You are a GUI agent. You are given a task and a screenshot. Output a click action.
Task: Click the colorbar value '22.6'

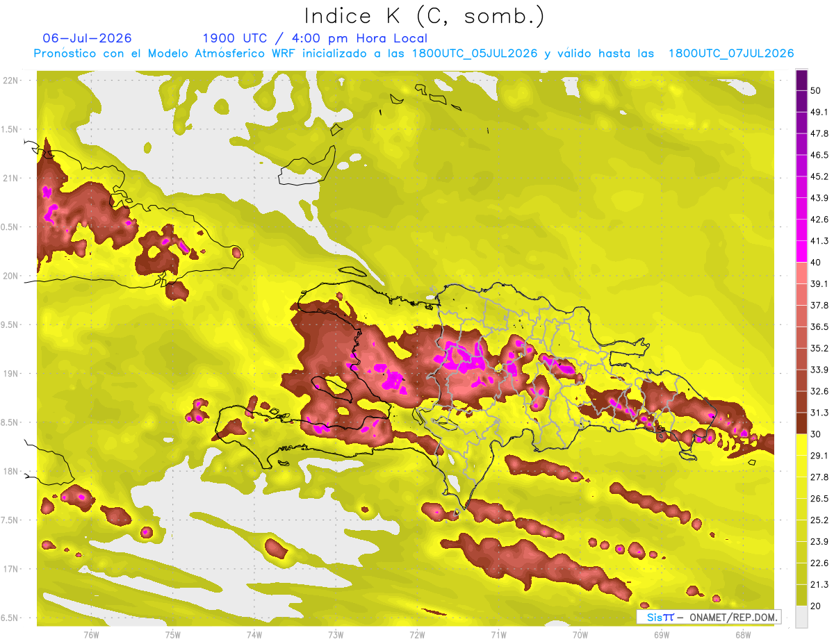819,563
